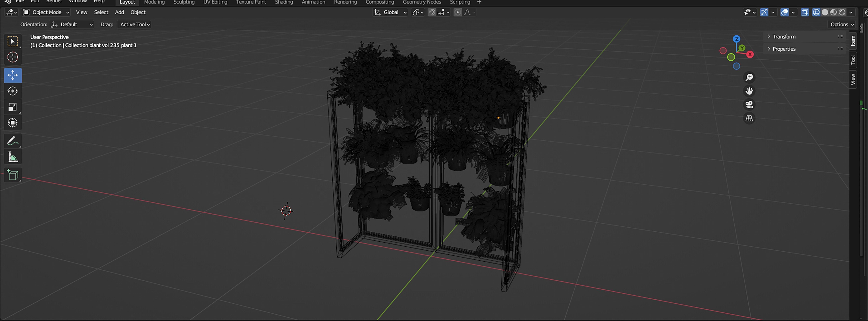This screenshot has width=868, height=321.
Task: Open selectability and visibility eye dropdown
Action: [750, 12]
